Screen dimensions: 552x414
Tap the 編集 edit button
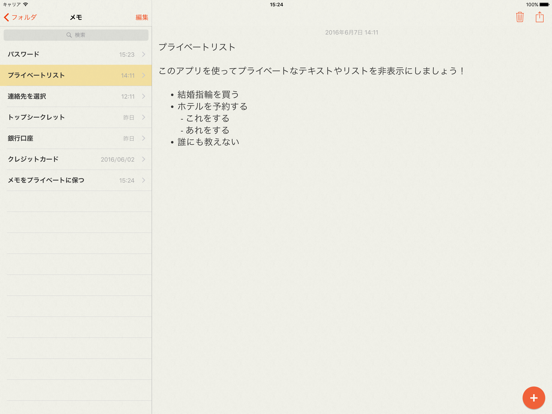tap(142, 17)
